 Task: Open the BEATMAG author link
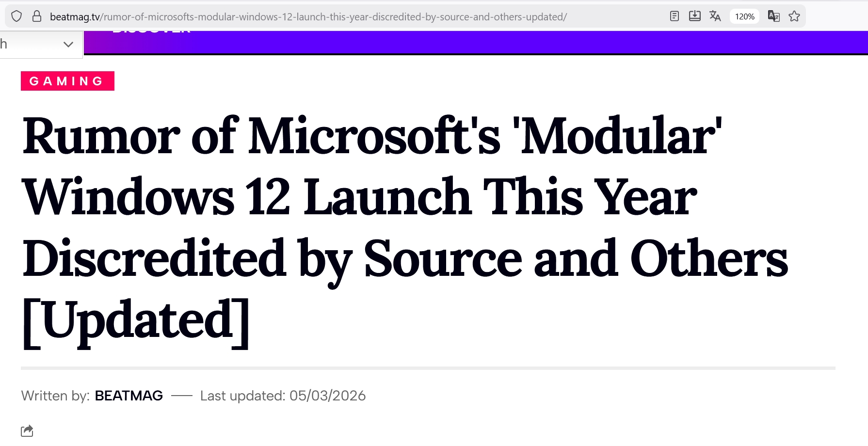(129, 396)
